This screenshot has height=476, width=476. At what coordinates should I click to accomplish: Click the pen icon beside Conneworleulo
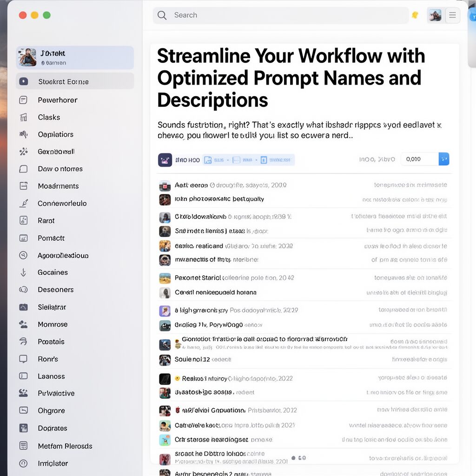coord(23,203)
